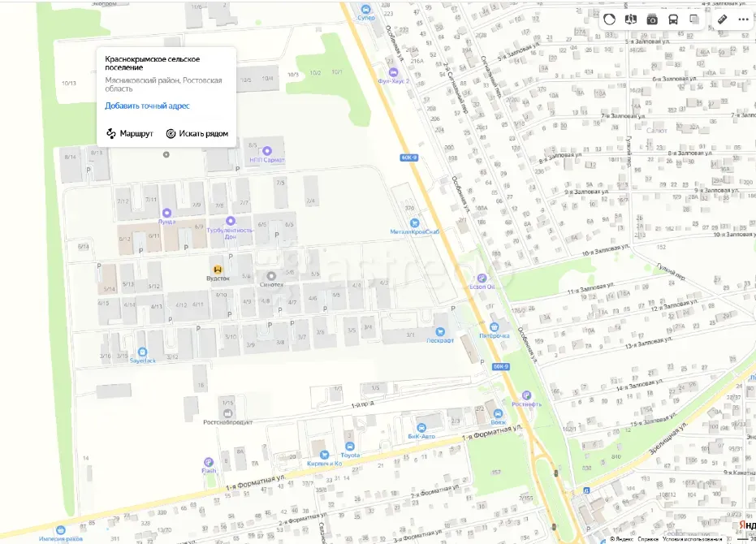756x544 pixels.
Task: Show public transport with bus icon
Action: click(673, 19)
